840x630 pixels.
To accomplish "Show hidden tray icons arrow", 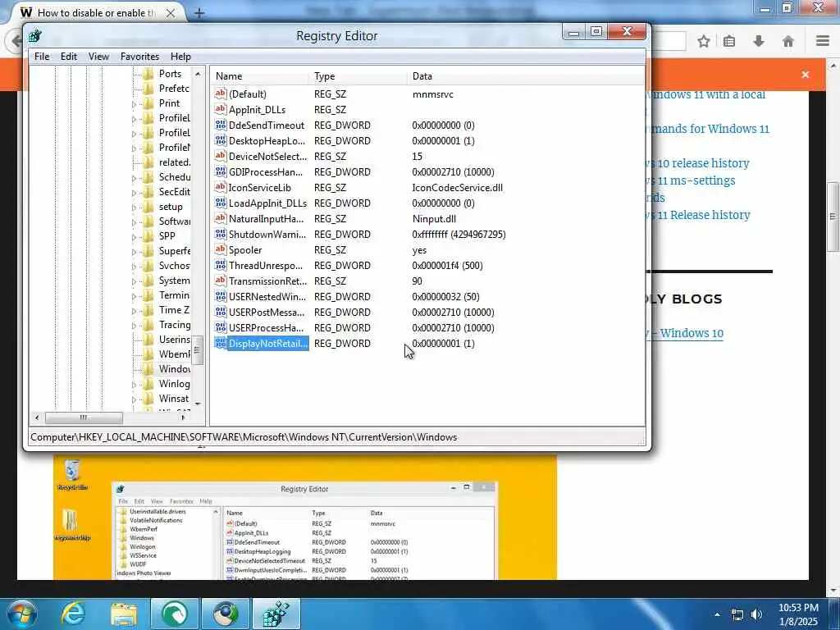I will (x=717, y=614).
